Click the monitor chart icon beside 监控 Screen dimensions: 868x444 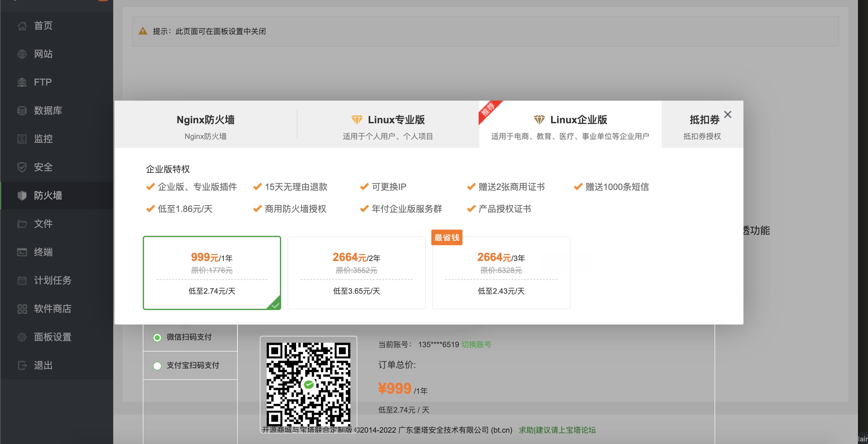(22, 139)
